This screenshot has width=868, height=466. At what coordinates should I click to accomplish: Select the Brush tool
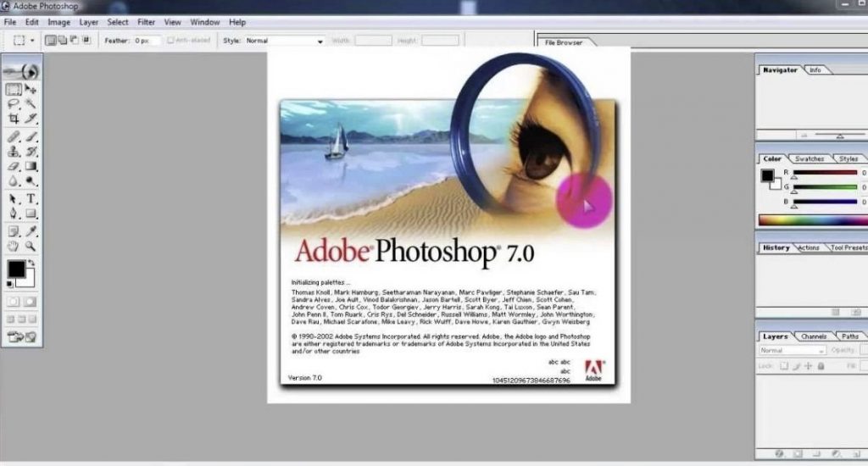tap(31, 136)
